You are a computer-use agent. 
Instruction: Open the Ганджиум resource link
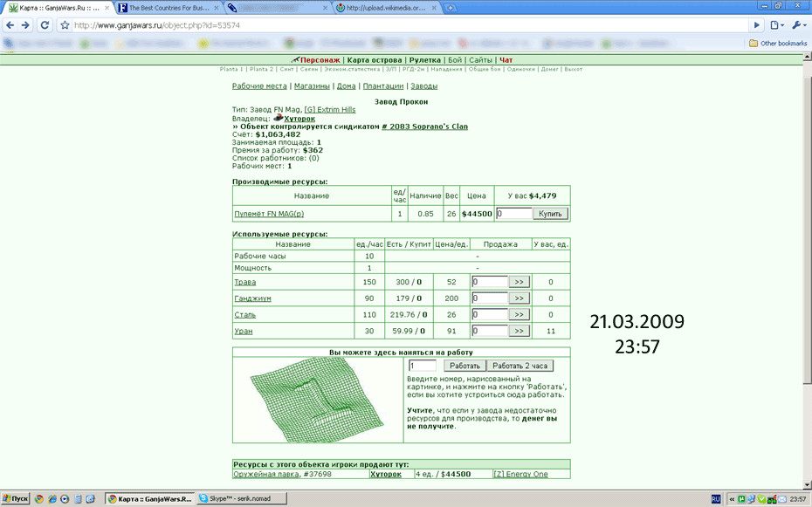[x=252, y=298]
